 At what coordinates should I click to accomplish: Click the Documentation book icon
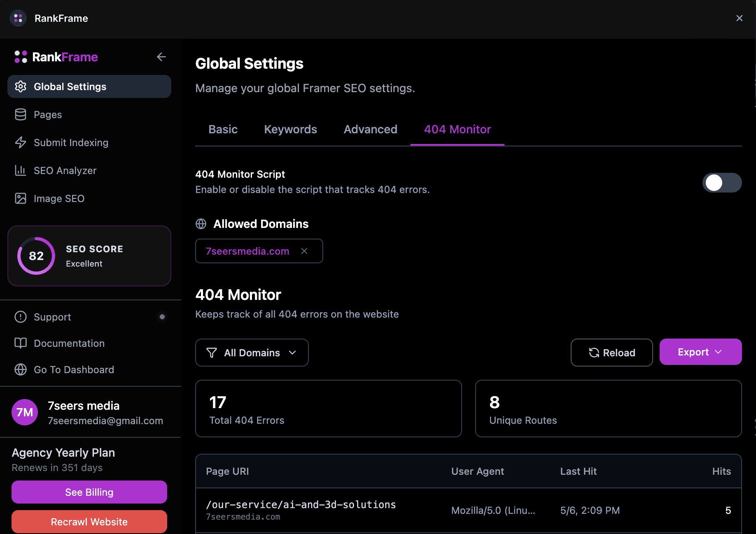[x=21, y=343]
